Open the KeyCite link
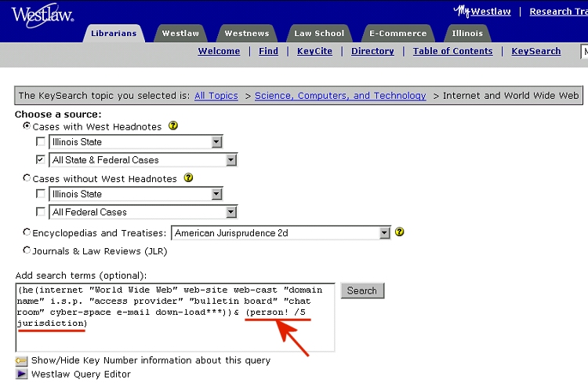 (x=314, y=51)
